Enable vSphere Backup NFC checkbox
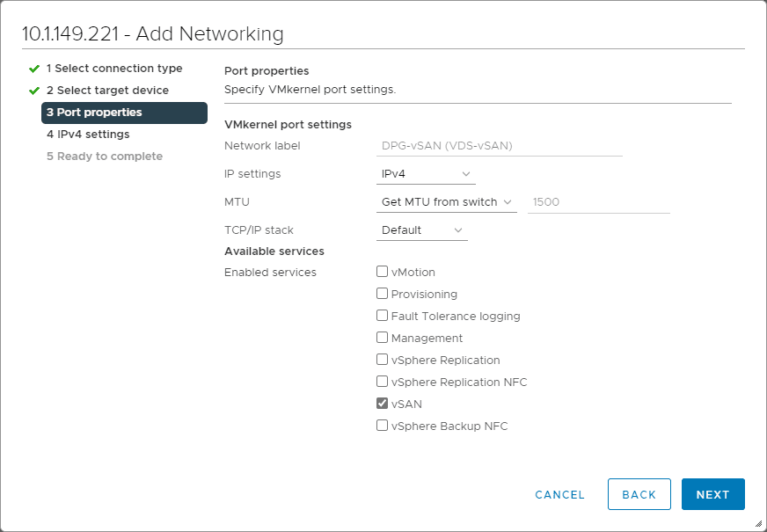The image size is (767, 532). click(383, 426)
